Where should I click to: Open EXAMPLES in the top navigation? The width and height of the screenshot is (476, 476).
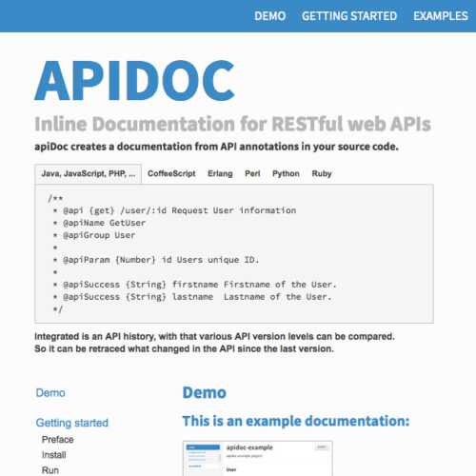(x=441, y=16)
